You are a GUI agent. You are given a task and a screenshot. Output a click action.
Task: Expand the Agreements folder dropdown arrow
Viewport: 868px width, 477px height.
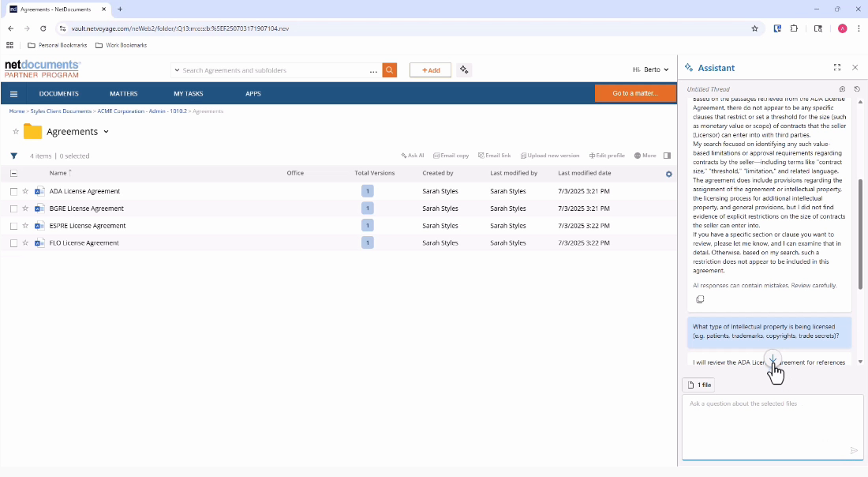(106, 132)
